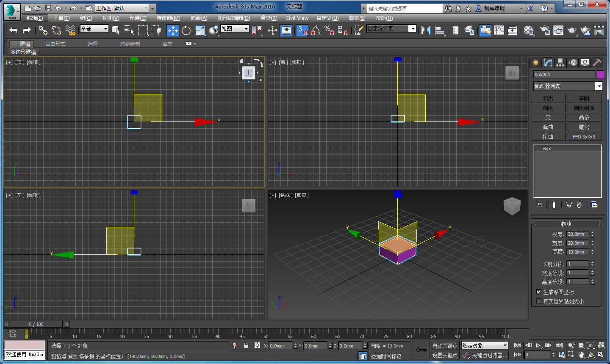The image size is (610, 364).
Task: Open the 渲染(R) menu
Action: pyautogui.click(x=269, y=18)
